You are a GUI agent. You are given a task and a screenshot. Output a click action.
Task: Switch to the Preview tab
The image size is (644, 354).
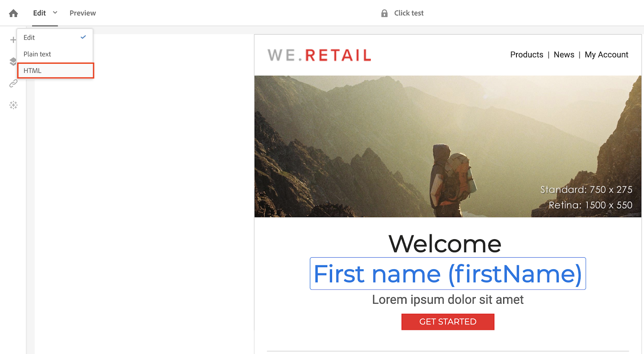coord(83,13)
